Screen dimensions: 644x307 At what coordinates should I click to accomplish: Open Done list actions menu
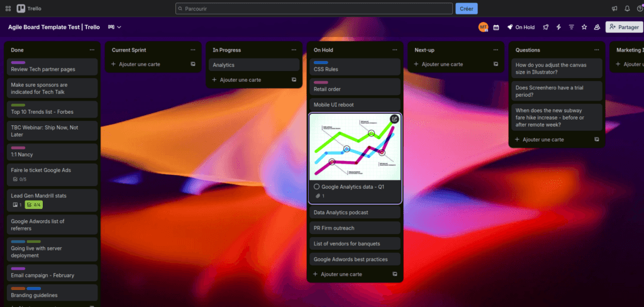92,50
